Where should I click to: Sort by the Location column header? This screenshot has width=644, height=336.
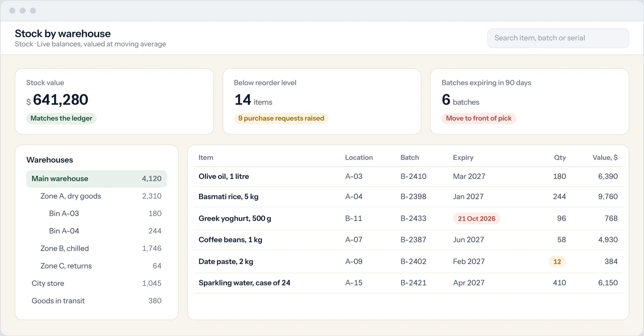click(x=359, y=157)
